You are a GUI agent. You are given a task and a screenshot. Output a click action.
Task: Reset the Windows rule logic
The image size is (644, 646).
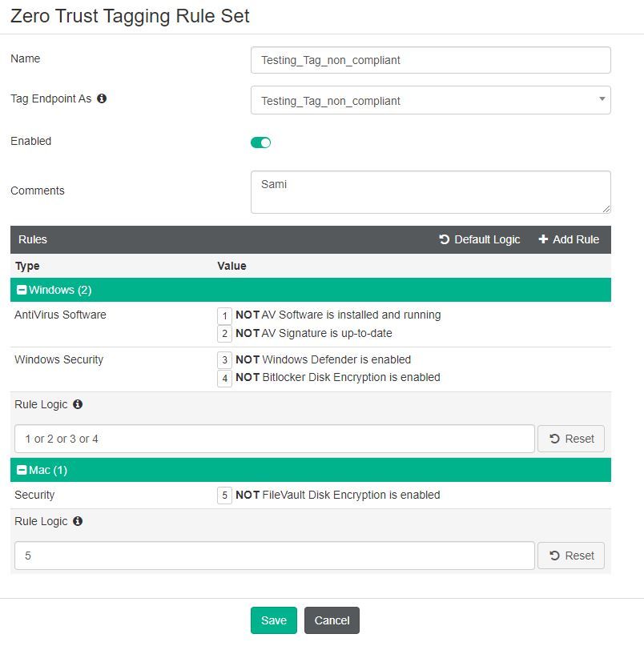tap(571, 439)
